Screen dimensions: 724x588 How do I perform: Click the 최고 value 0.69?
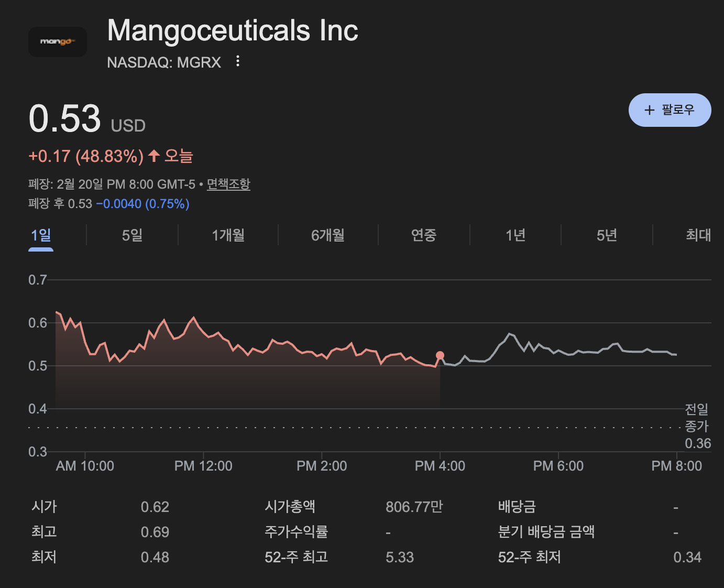coord(155,532)
